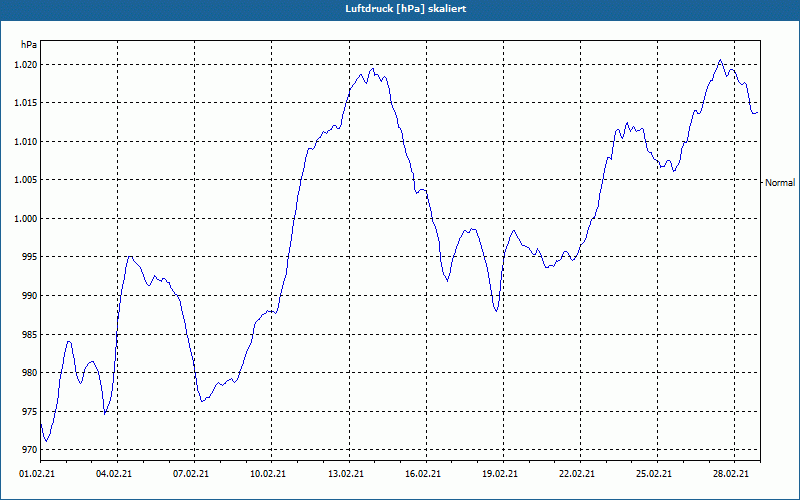Image resolution: width=800 pixels, height=500 pixels.
Task: Click the 970 y-axis value
Action: coord(30,450)
